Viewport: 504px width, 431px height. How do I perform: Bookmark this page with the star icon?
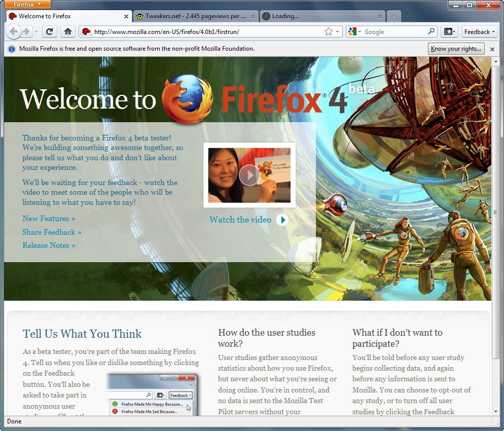[x=328, y=31]
